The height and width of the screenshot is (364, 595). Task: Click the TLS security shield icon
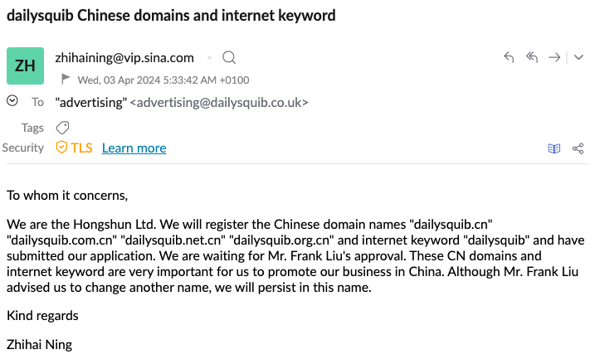coord(61,148)
